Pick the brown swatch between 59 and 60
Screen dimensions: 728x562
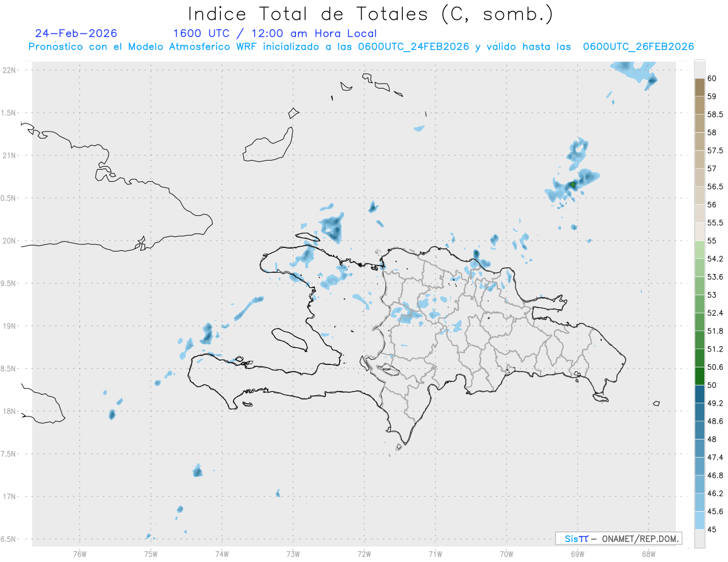point(699,87)
